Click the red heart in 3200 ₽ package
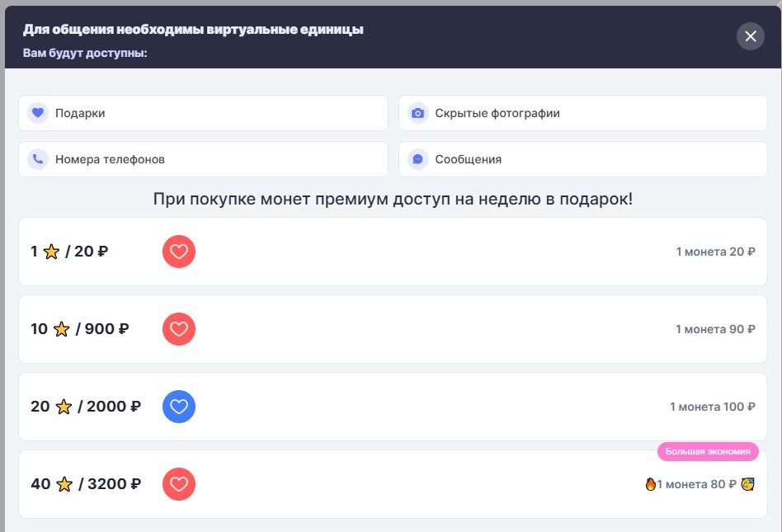This screenshot has width=782, height=532. point(179,484)
